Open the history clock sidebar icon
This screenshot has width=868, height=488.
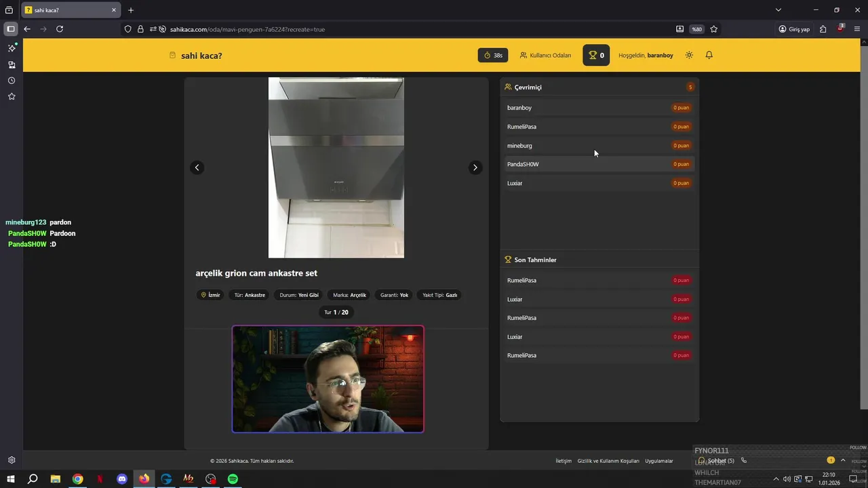coord(12,81)
